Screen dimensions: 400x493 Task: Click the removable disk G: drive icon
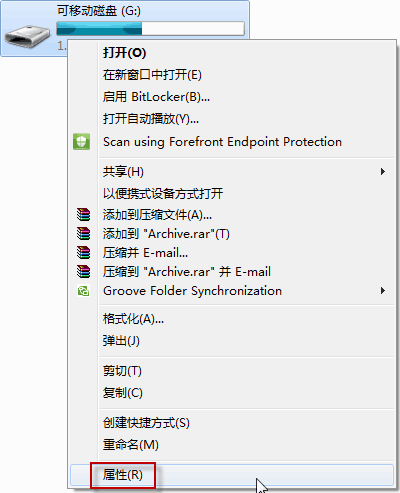27,36
